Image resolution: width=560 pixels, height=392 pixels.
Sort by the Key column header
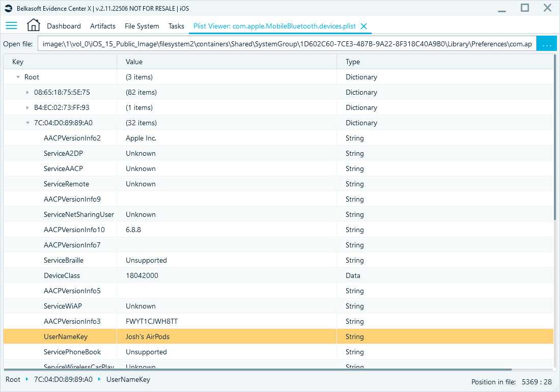tap(60, 62)
